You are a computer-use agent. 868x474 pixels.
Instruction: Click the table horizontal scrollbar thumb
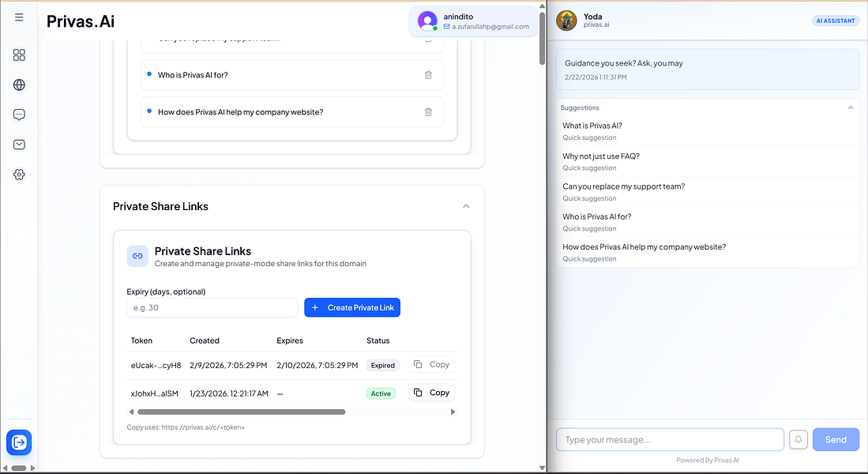(242, 412)
